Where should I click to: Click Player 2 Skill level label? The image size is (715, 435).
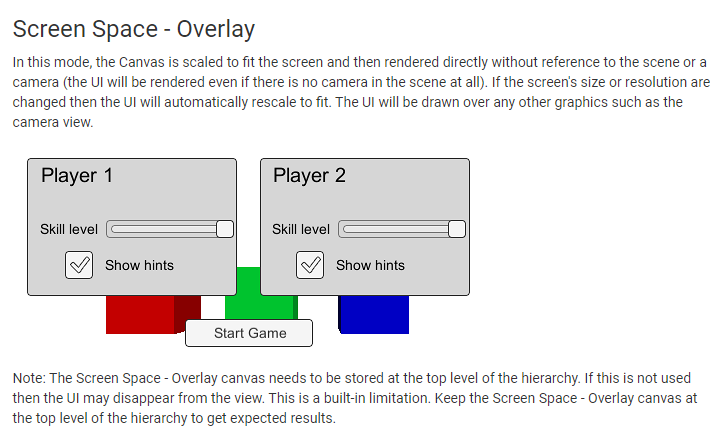(301, 229)
